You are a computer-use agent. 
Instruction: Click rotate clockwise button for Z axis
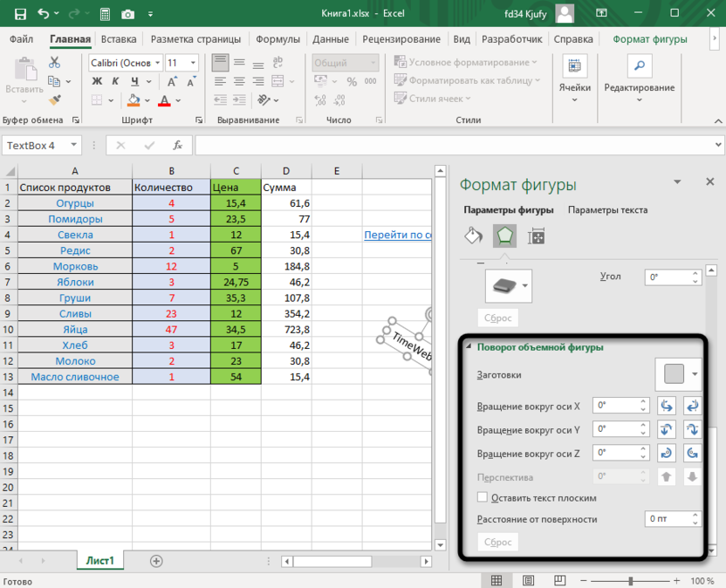pos(667,453)
